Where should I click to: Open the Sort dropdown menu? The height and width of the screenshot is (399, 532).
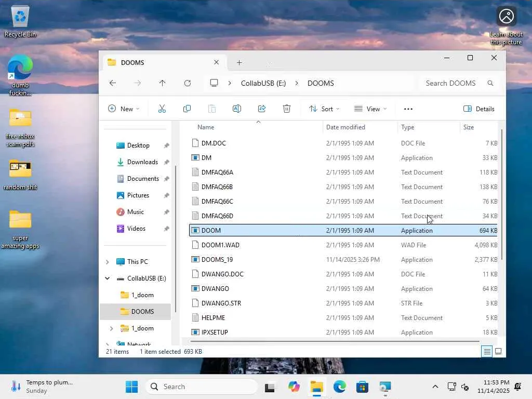(x=324, y=109)
